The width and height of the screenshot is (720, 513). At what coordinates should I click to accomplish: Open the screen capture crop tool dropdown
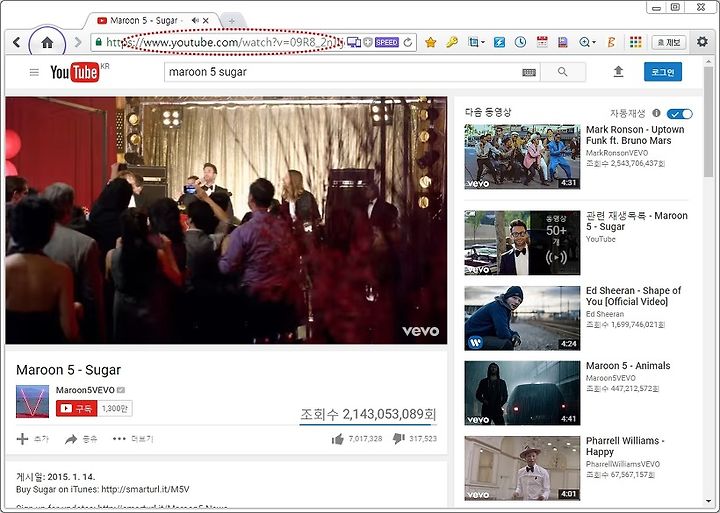476,43
